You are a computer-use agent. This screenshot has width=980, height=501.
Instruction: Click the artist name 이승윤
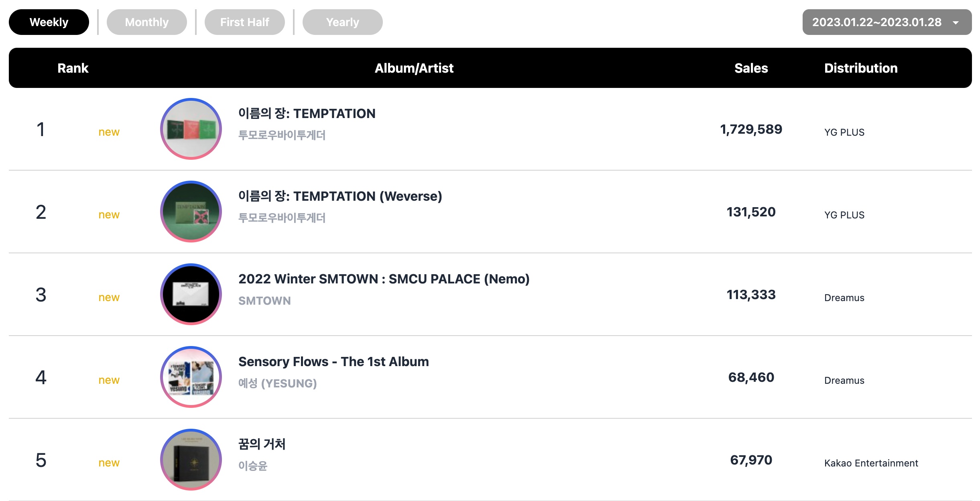(253, 466)
